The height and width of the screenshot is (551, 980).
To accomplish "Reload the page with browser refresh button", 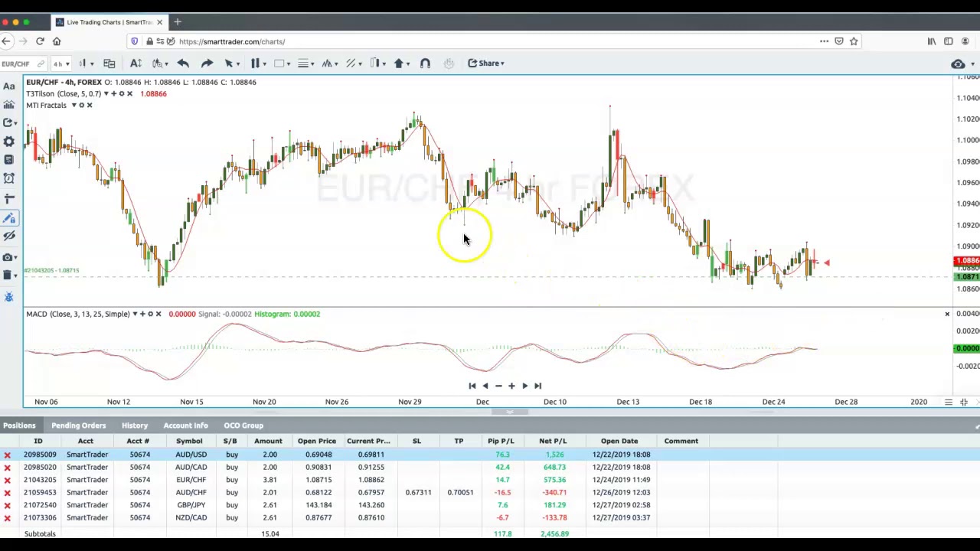I will 40,41.
